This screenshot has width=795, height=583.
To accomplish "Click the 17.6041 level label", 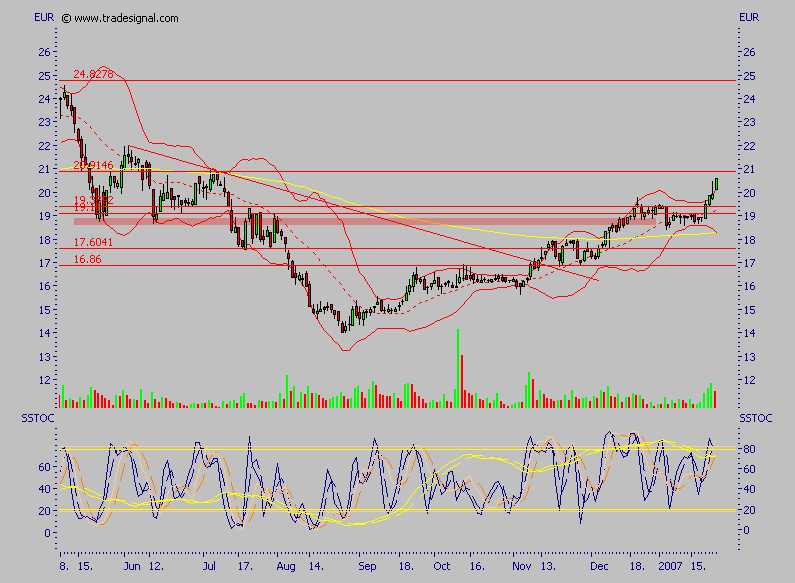I will click(93, 242).
